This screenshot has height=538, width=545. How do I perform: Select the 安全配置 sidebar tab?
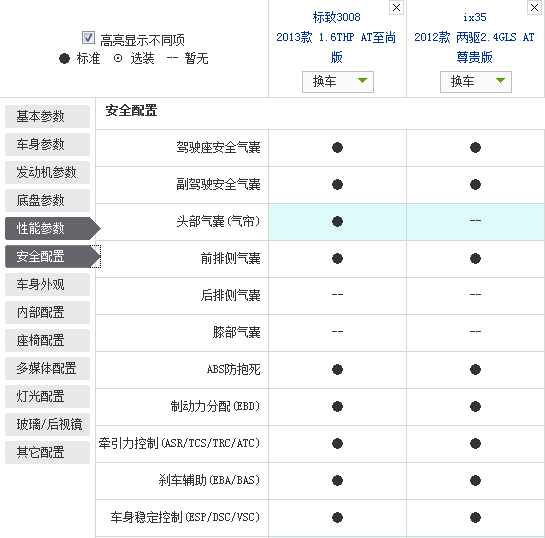(52, 256)
